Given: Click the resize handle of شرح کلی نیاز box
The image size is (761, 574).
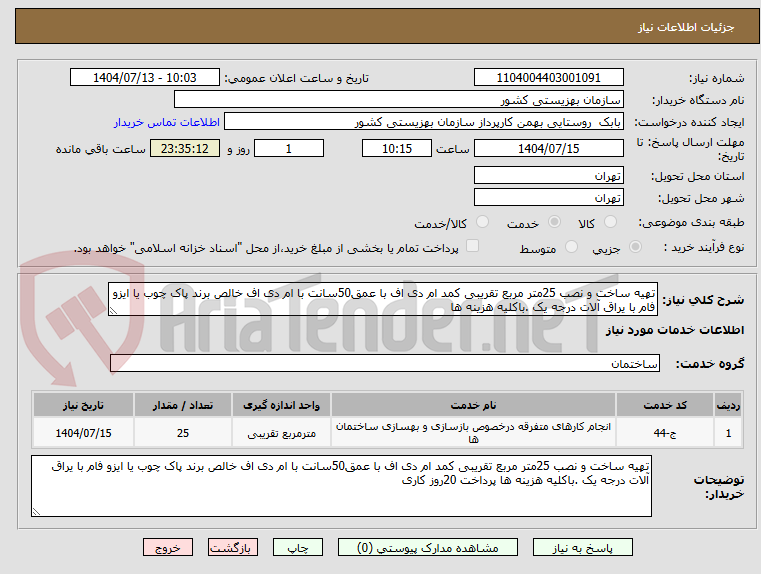Looking at the screenshot, I should pos(113,311).
